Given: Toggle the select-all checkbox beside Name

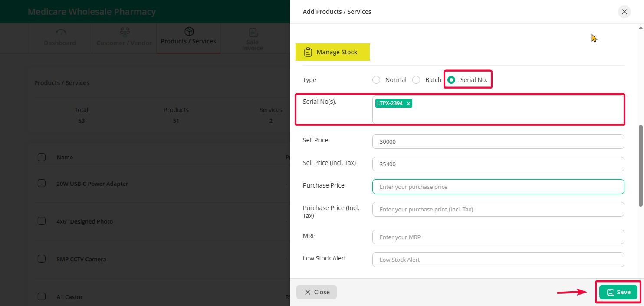Looking at the screenshot, I should coord(42,157).
